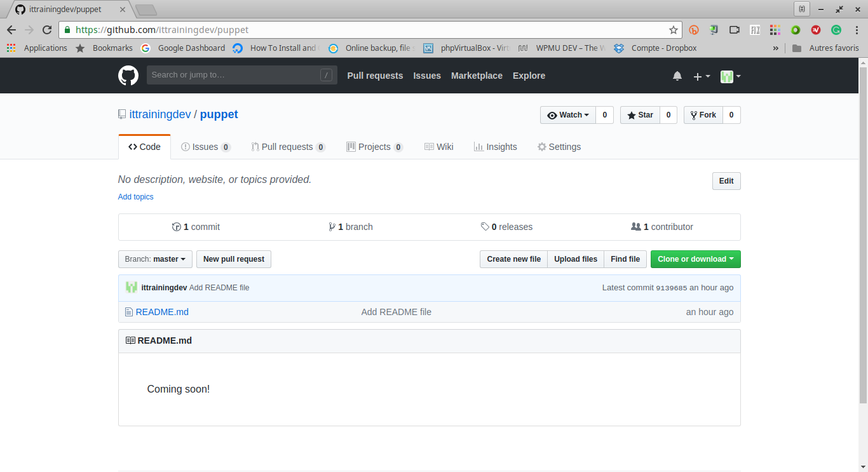Screen dimensions: 868x472
Task: Fork the repository
Action: (x=703, y=115)
